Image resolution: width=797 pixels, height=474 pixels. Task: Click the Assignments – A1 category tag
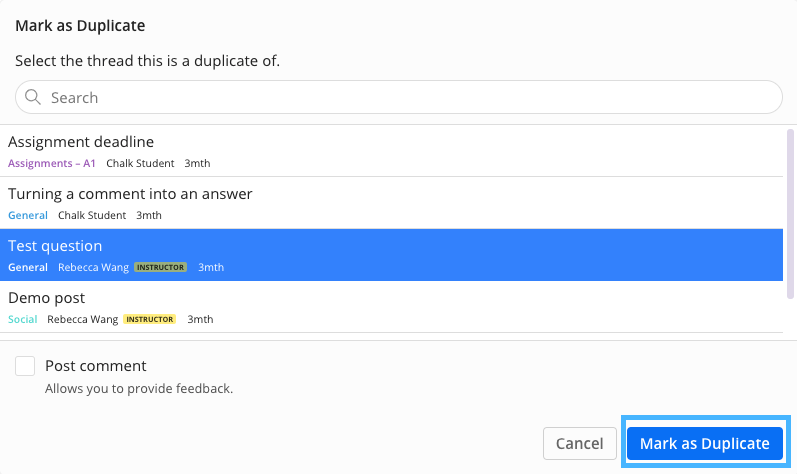52,163
